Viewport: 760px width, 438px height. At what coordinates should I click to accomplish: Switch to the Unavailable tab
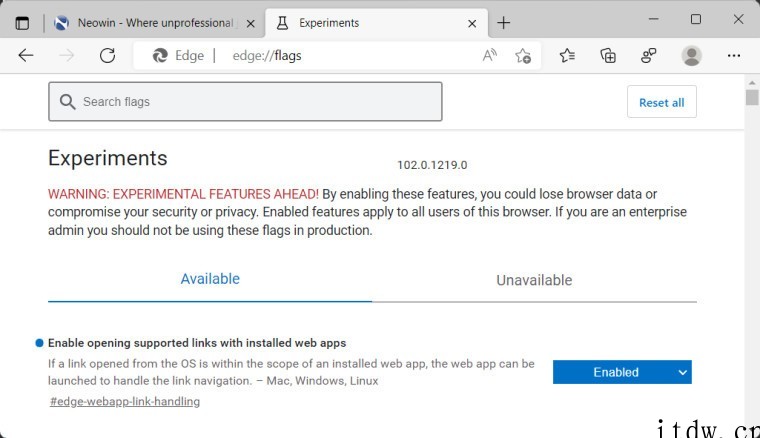pos(534,280)
